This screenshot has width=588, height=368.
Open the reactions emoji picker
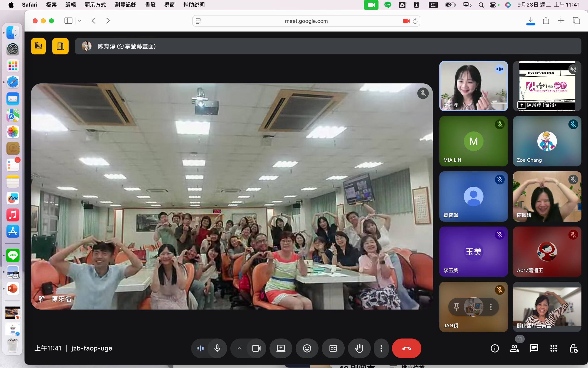307,348
